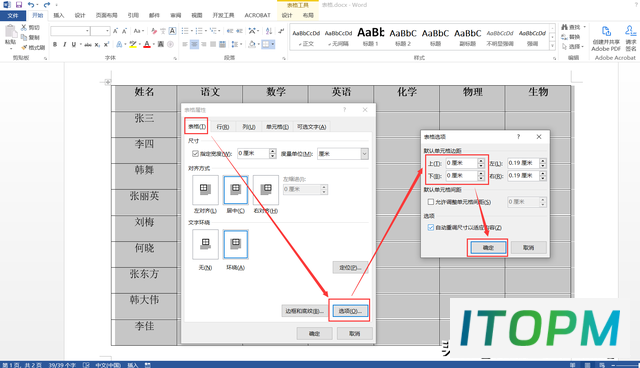
Task: Toggle Italic formatting in the ribbon
Action: (x=64, y=44)
